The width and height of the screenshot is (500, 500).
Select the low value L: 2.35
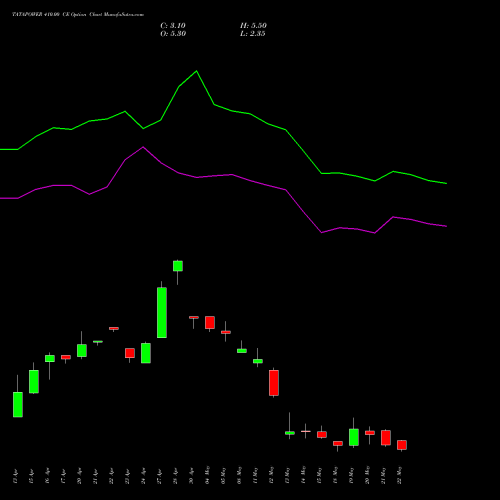click(x=253, y=34)
